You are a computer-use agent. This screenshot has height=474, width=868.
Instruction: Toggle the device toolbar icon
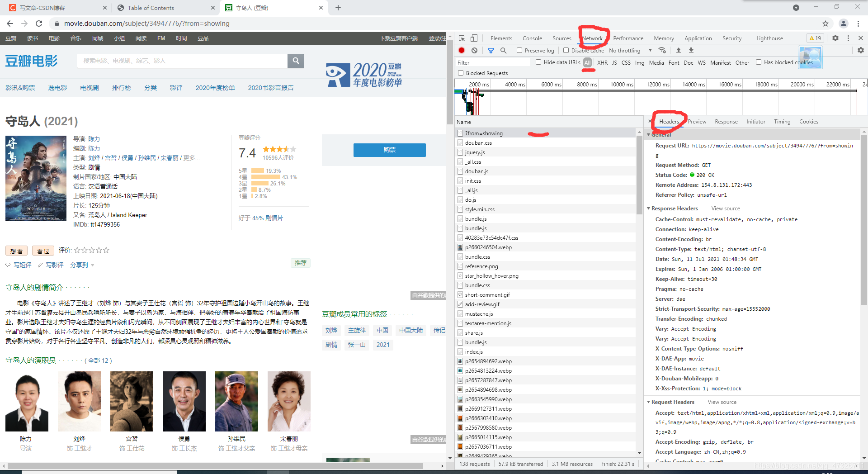pos(474,38)
